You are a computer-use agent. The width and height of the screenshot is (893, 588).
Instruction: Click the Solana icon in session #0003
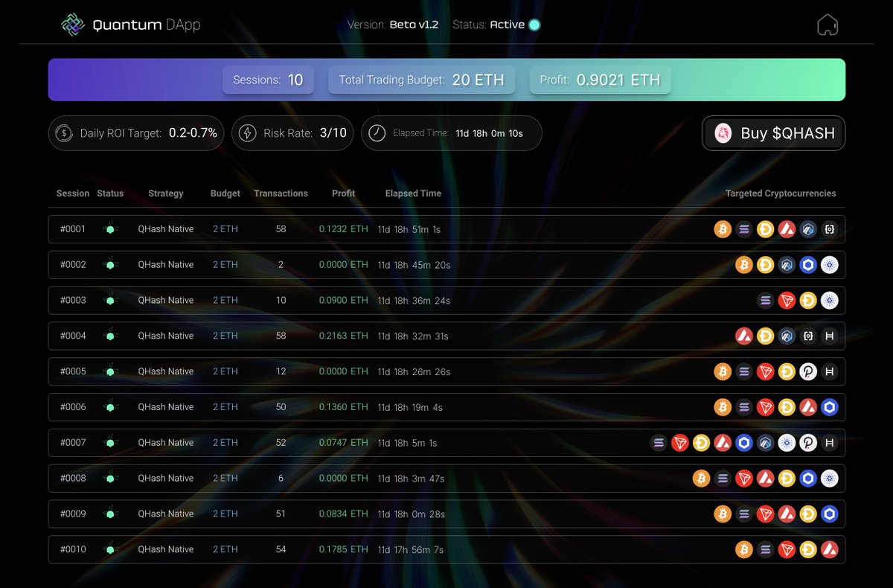tap(766, 301)
